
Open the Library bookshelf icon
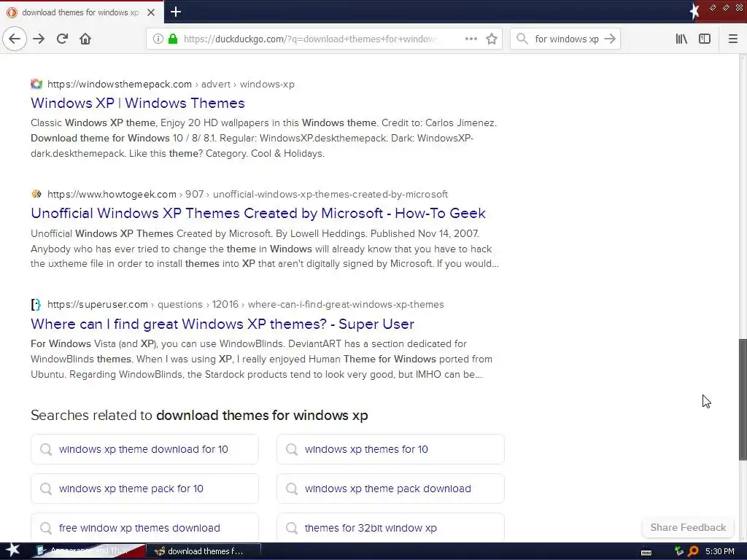[681, 39]
